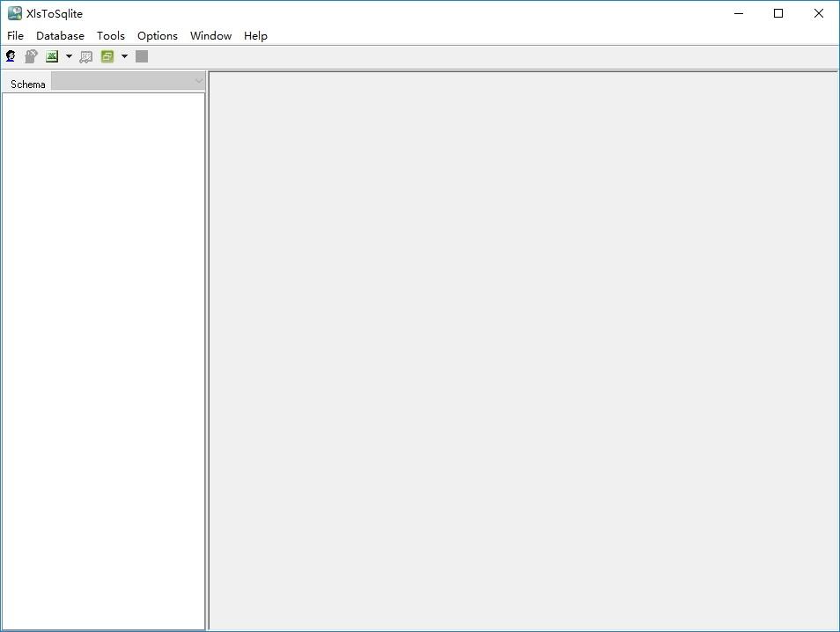Screen dimensions: 840x632
Task: Click the XlsToSqlite app icon in title bar
Action: click(x=14, y=13)
